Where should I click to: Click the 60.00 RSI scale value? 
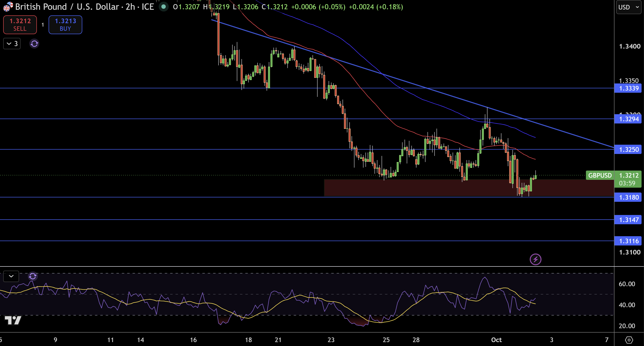(x=627, y=284)
